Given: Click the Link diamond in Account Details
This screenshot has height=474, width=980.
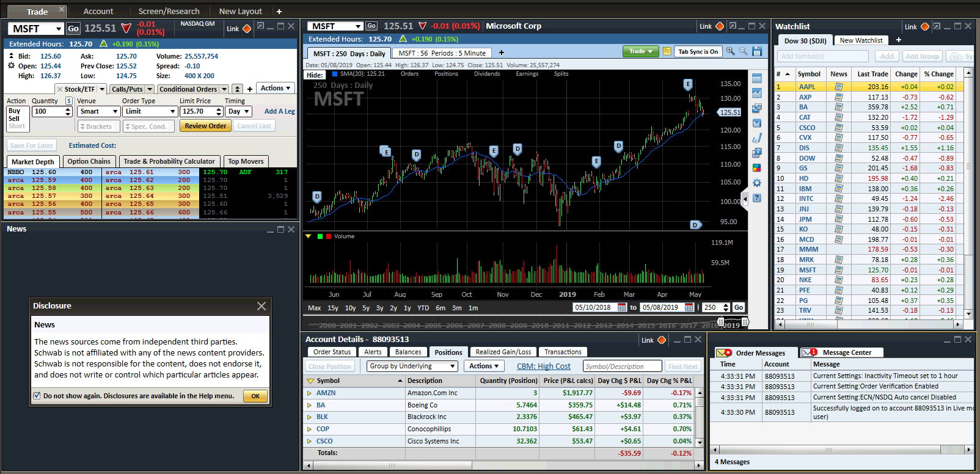Looking at the screenshot, I should click(x=662, y=340).
